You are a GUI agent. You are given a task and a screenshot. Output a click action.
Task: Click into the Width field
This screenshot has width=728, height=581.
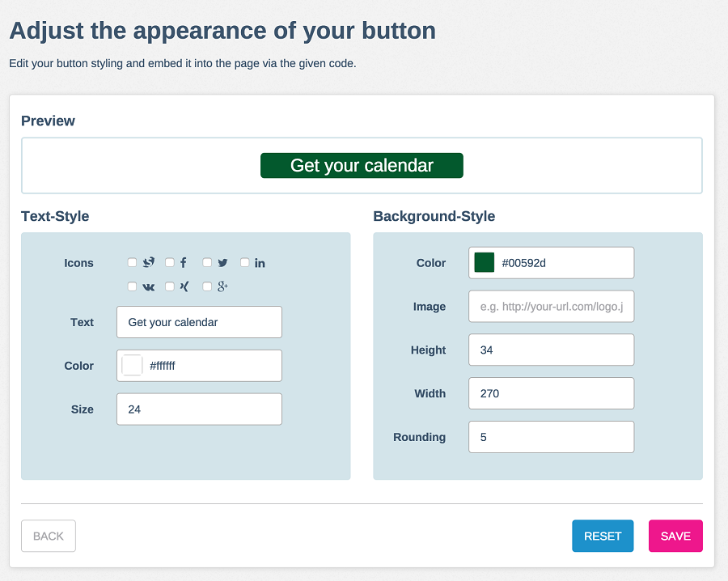tap(551, 393)
